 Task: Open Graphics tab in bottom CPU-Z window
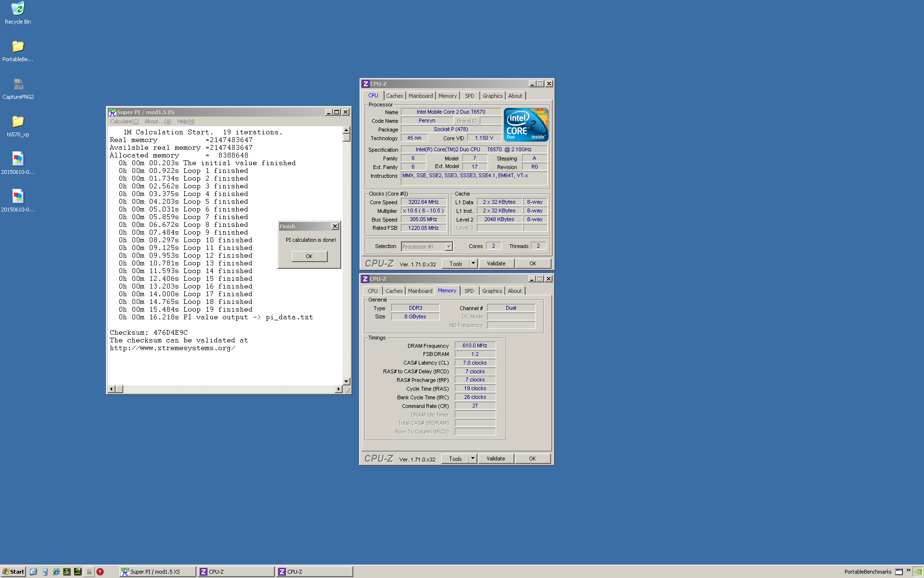[492, 291]
